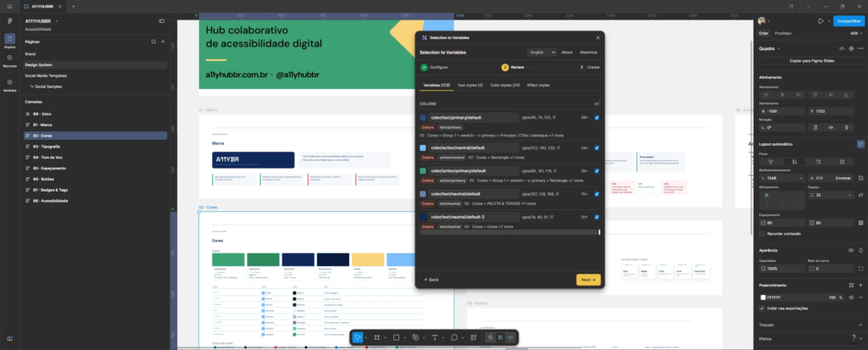Click the create component diamond icon
Image resolution: width=868 pixels, height=350 pixels.
tap(851, 48)
